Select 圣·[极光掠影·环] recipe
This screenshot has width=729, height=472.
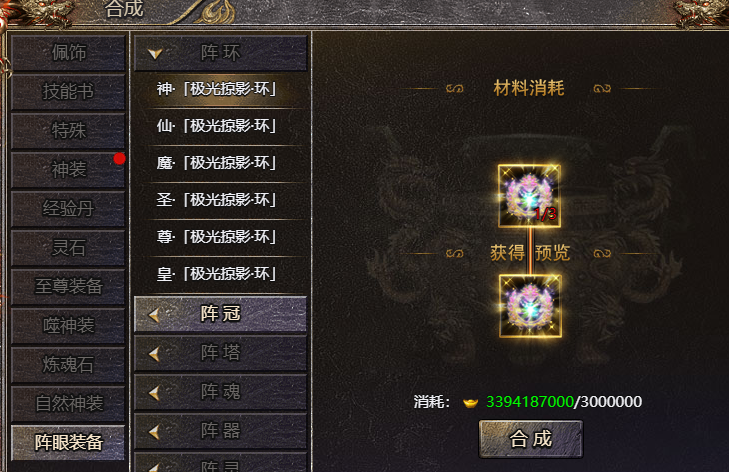(217, 200)
